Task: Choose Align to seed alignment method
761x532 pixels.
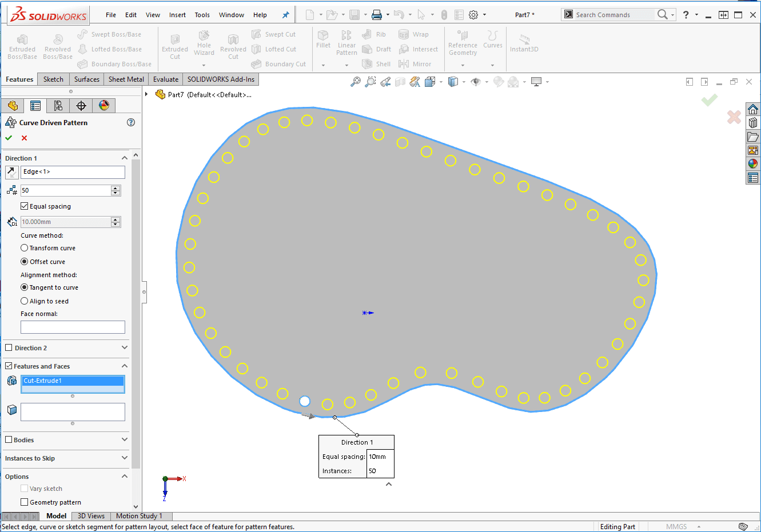Action: point(25,301)
